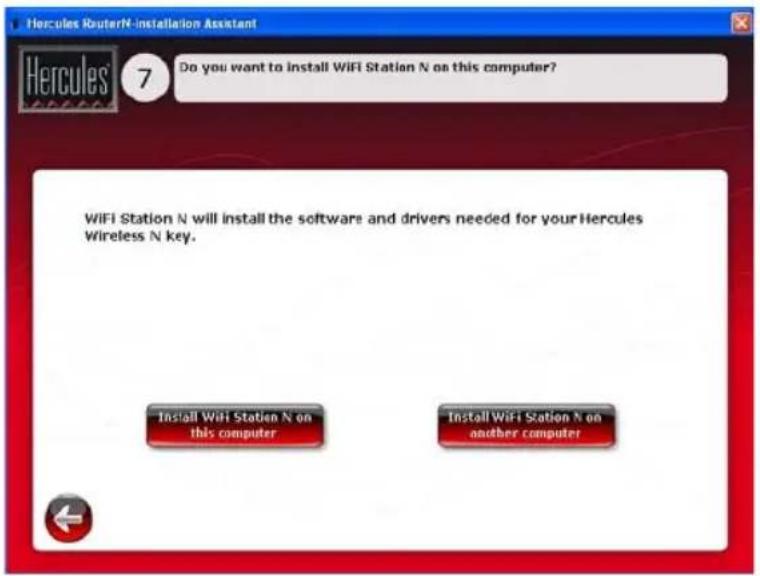Close the Hercules installation assistant window
760x576 pixels.
(x=742, y=23)
